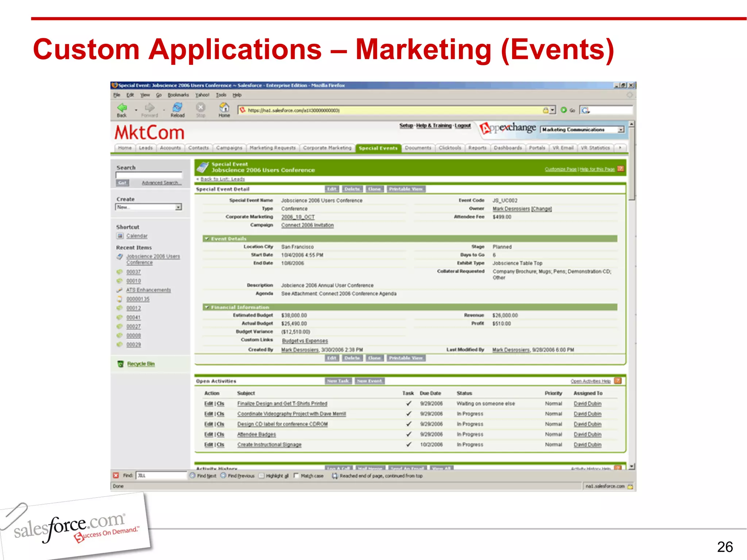
Task: Click the top Printable View button
Action: (406, 189)
